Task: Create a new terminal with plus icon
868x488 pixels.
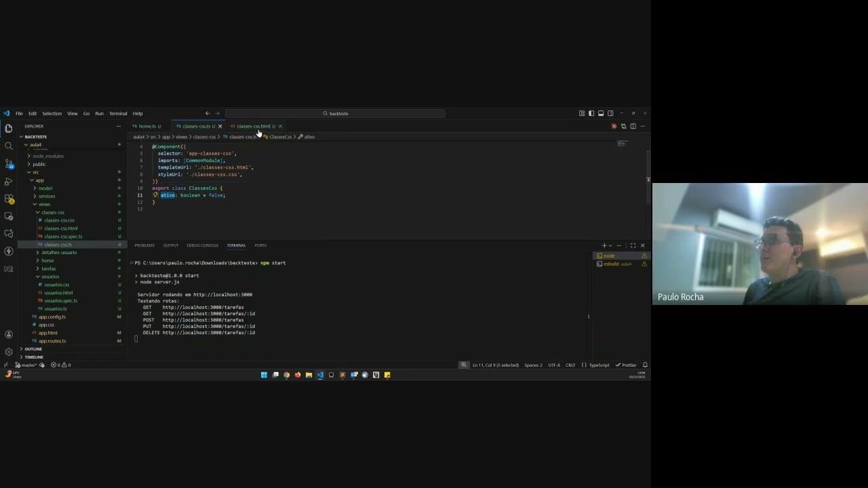Action: click(x=604, y=245)
